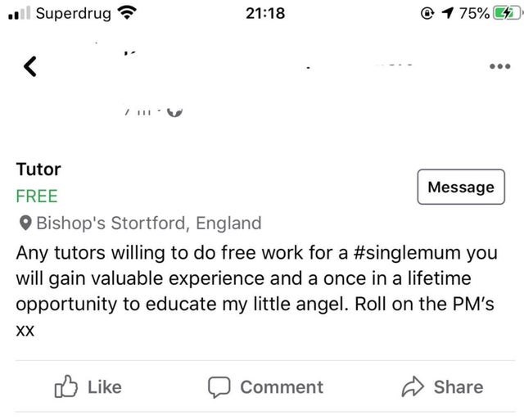
Task: Tap the cellular signal bars
Action: coord(20,13)
